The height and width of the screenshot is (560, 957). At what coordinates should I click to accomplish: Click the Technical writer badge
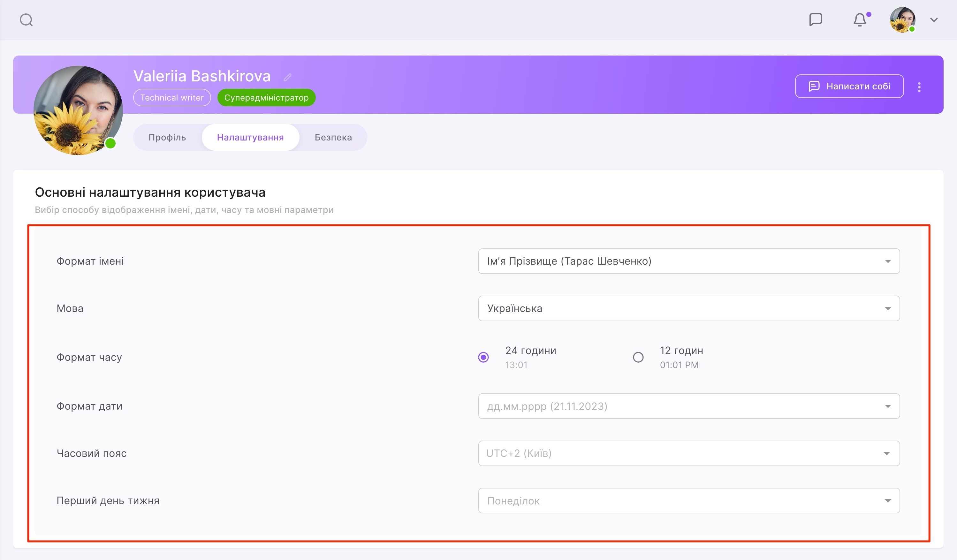click(172, 98)
